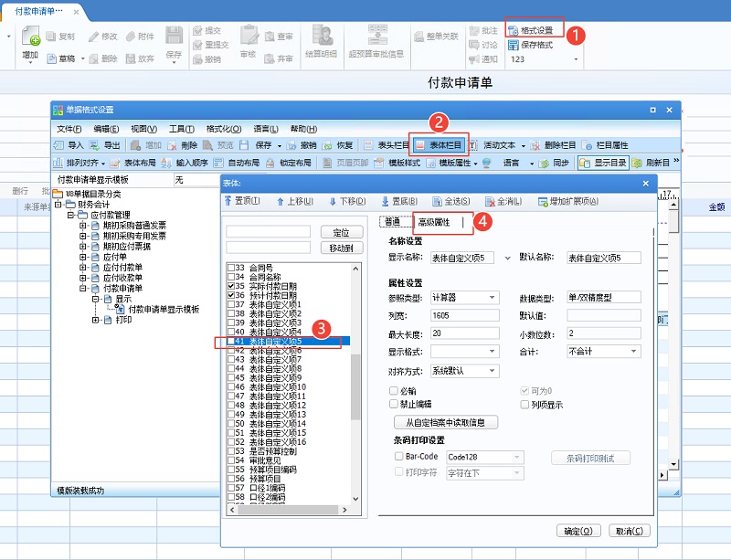This screenshot has width=731, height=560.
Task: Open the 对齐方式 系统默认 dropdown
Action: tap(492, 371)
